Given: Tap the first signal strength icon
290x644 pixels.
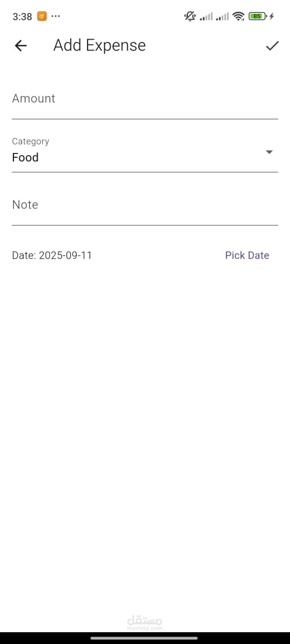Looking at the screenshot, I should coord(206,17).
